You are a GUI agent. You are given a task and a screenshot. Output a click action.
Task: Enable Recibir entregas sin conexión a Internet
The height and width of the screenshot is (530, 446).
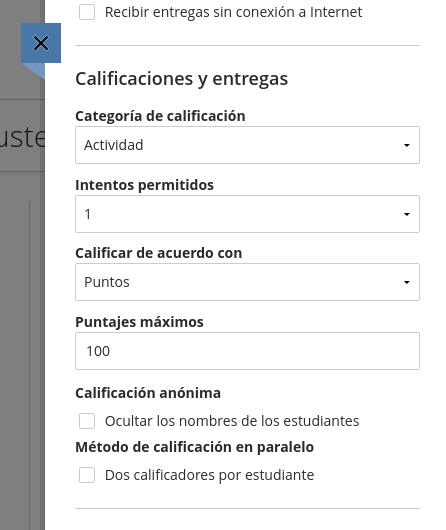[87, 13]
